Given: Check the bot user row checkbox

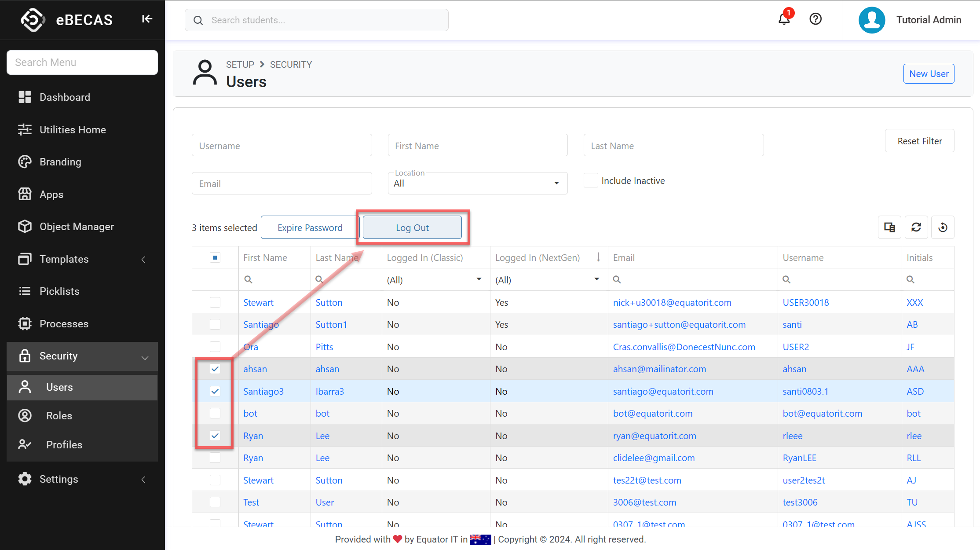Looking at the screenshot, I should (215, 413).
